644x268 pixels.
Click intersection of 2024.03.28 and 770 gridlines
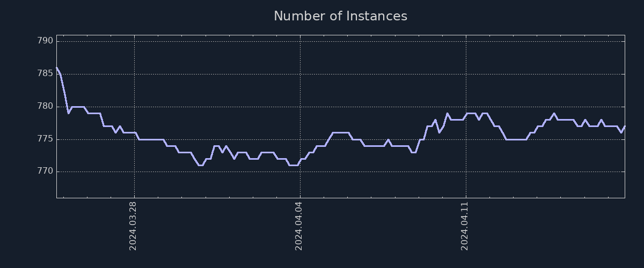[x=134, y=172]
